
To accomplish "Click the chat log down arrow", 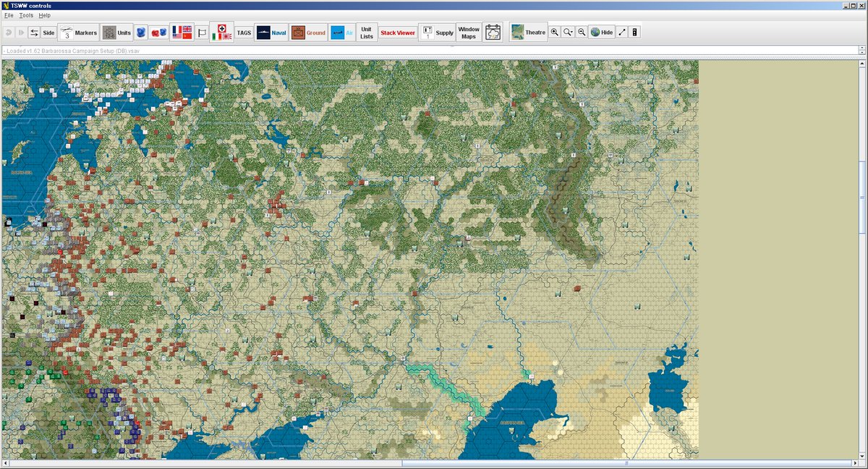I will click(862, 53).
